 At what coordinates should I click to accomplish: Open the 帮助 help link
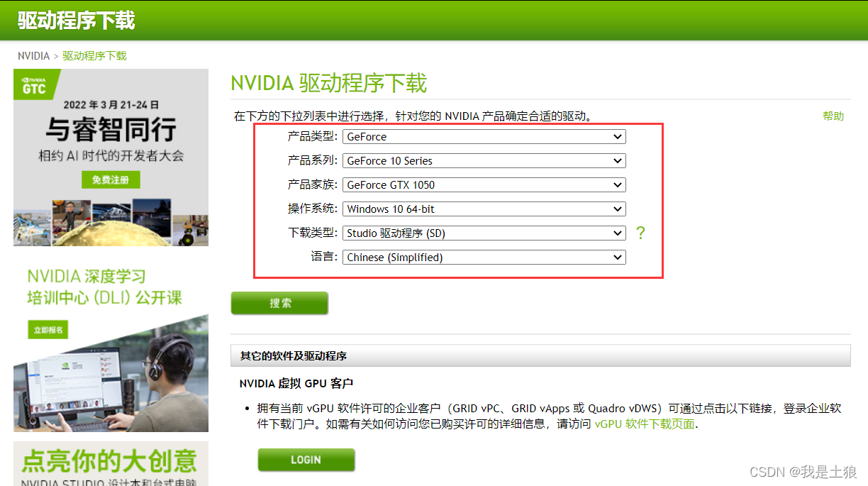[833, 116]
